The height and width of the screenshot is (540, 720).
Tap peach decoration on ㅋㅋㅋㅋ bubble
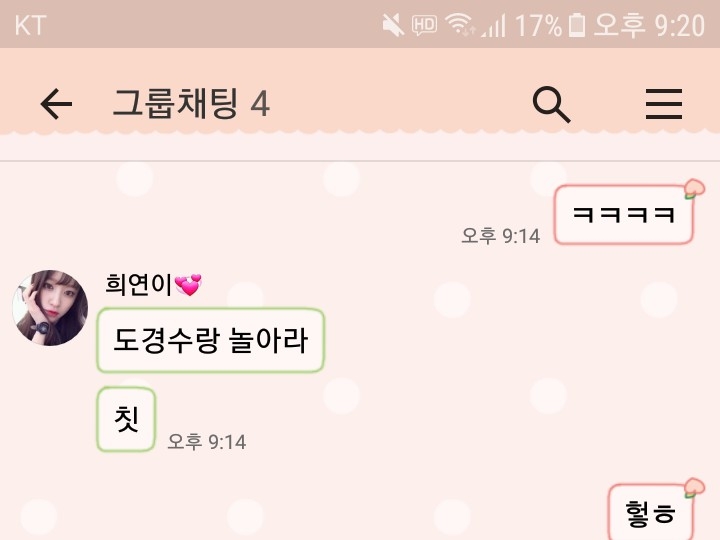694,189
